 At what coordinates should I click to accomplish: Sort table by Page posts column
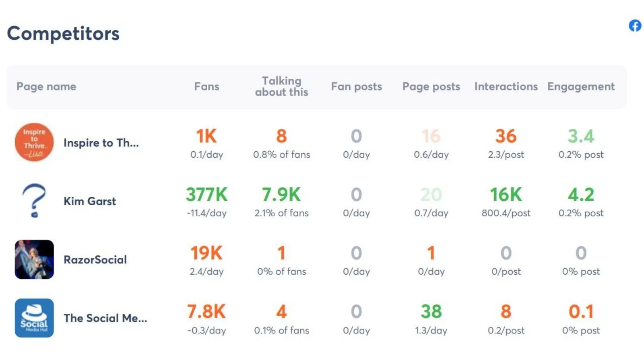tap(431, 86)
